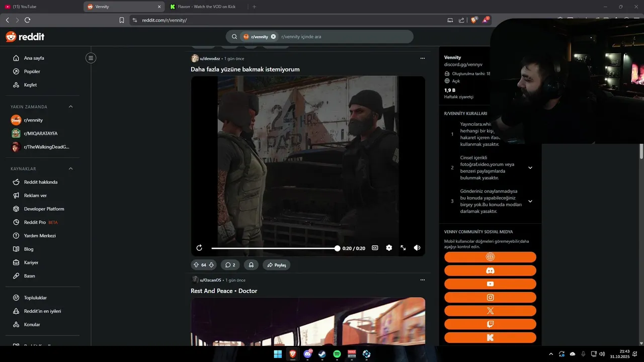Collapse the Kaynaklar section
The width and height of the screenshot is (644, 362).
(70, 168)
